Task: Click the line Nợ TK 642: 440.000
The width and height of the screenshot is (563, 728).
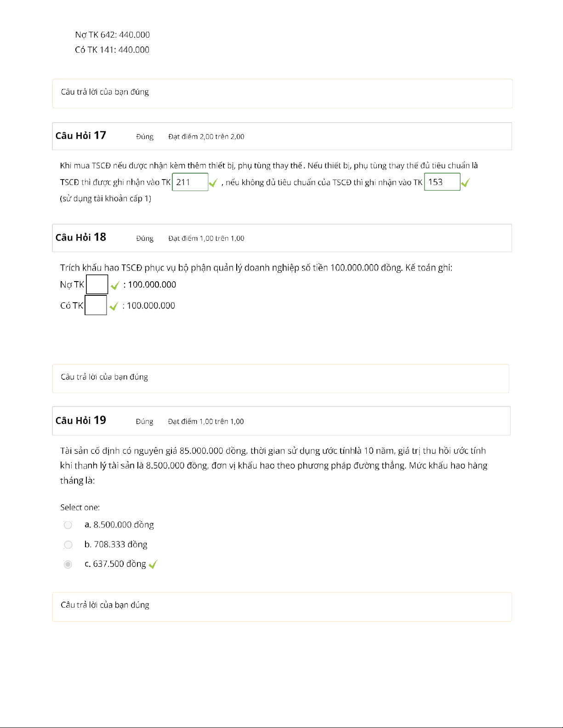Action: pyautogui.click(x=113, y=35)
